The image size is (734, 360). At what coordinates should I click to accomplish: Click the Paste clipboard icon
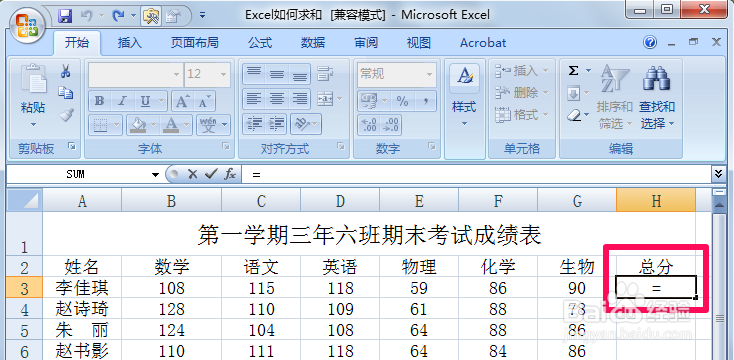tap(33, 78)
